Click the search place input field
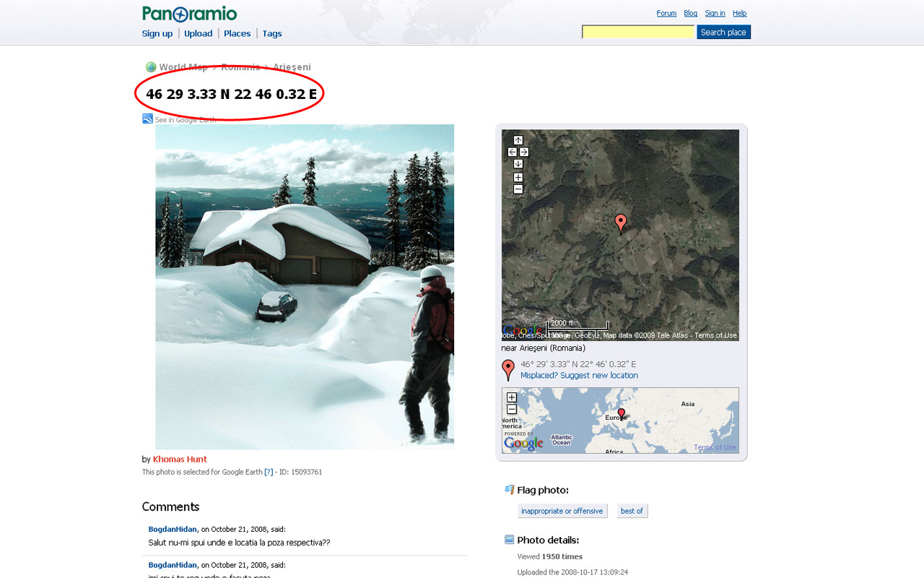 point(638,32)
